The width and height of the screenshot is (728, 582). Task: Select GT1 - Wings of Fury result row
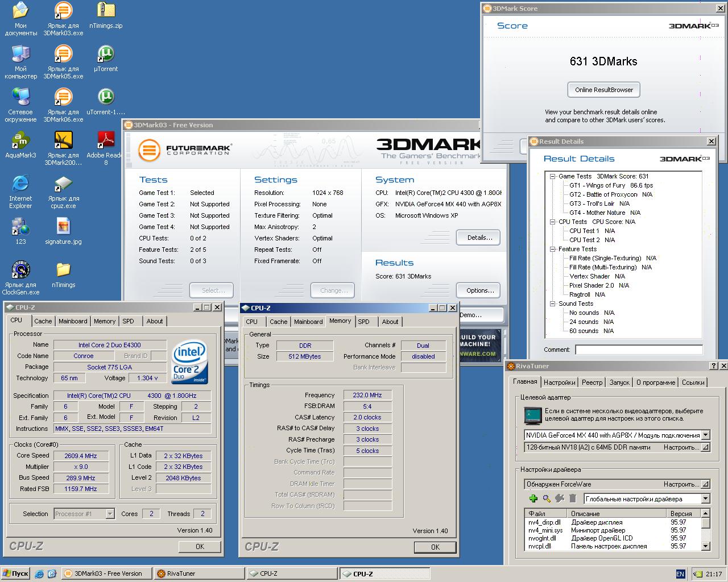point(611,185)
